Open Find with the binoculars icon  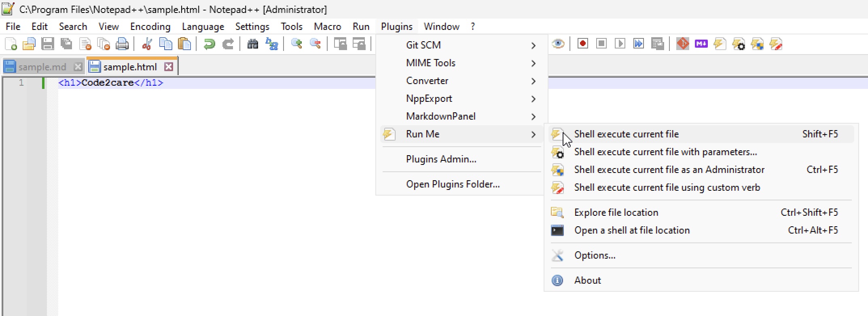[253, 44]
